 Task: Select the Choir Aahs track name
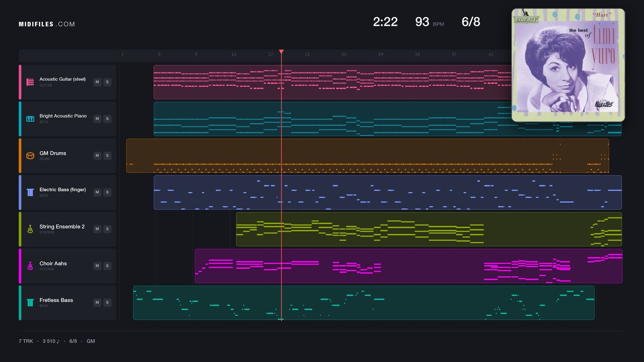(x=53, y=263)
